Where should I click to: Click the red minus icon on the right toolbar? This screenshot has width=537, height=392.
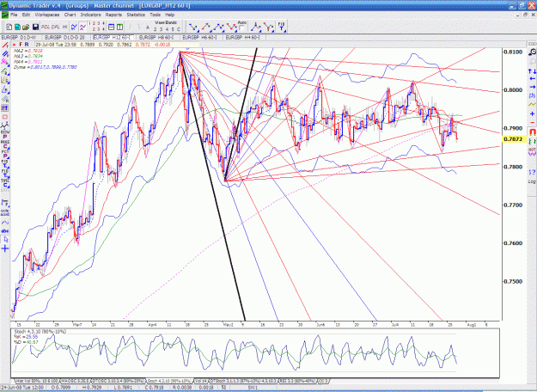[x=532, y=122]
